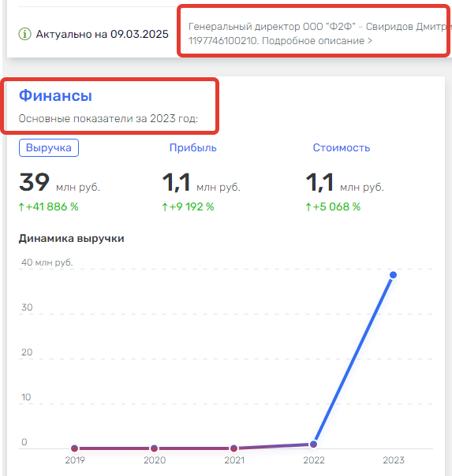Click the 2019 data point on chart
The width and height of the screenshot is (452, 476).
pos(74,448)
